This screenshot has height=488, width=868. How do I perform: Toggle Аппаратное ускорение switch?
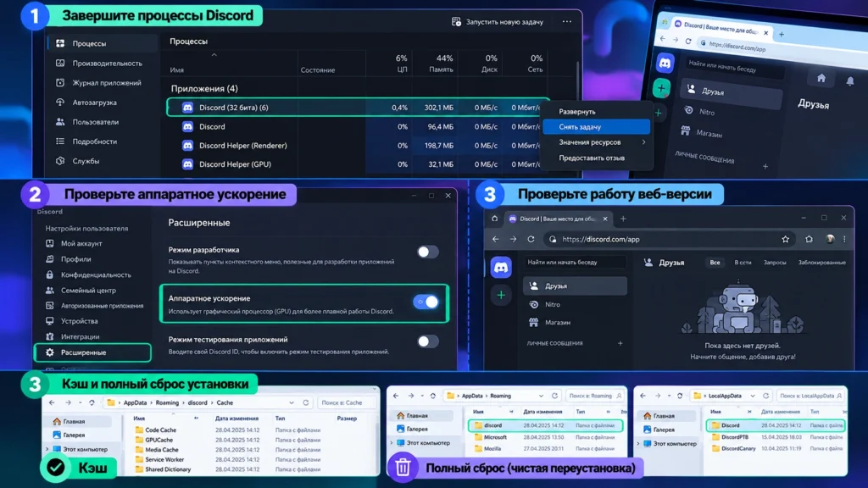click(426, 302)
